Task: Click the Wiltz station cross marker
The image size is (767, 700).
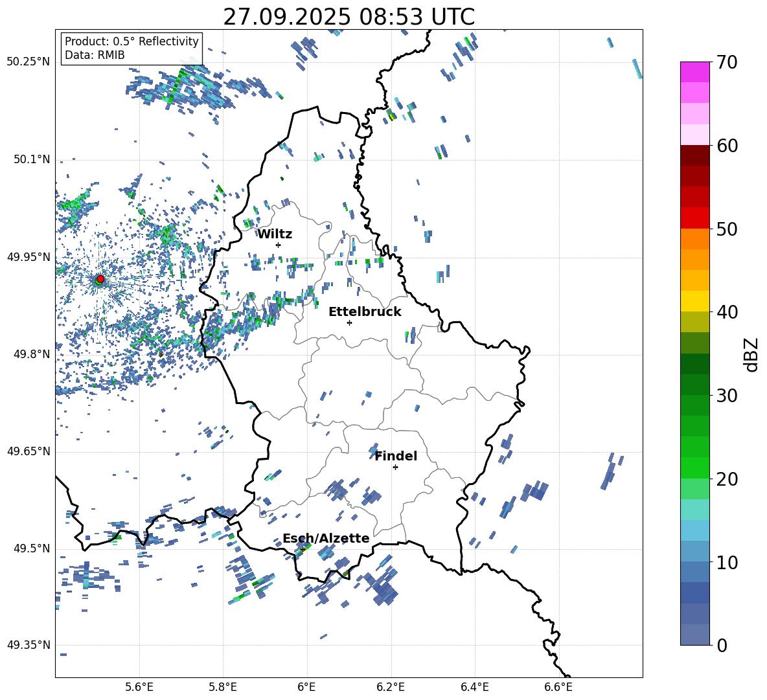Action: (279, 245)
